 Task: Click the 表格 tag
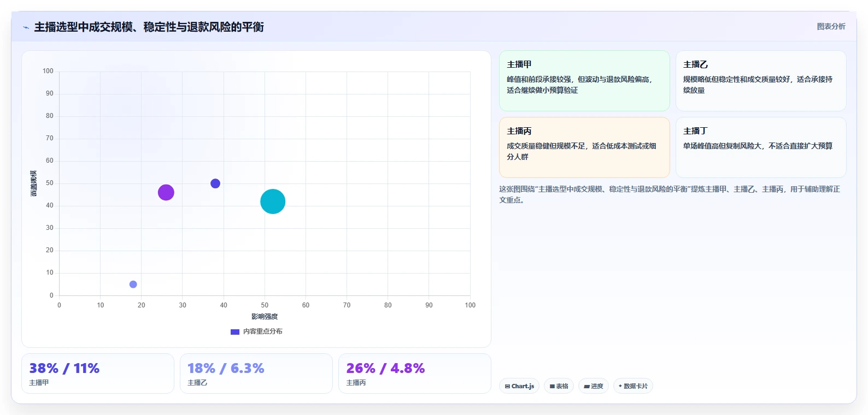pyautogui.click(x=559, y=386)
